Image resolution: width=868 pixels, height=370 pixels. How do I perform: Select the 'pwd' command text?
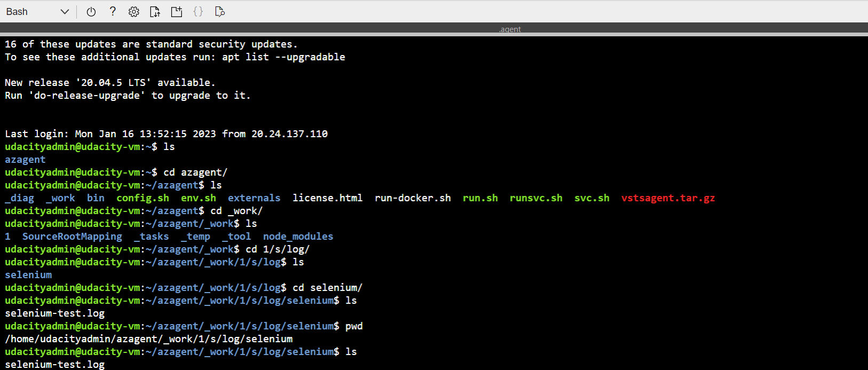354,326
